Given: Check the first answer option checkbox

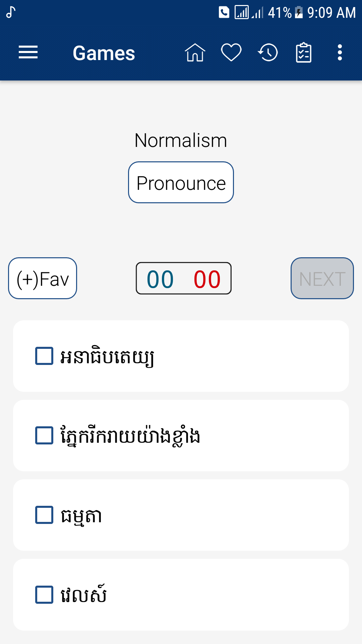Looking at the screenshot, I should 44,356.
